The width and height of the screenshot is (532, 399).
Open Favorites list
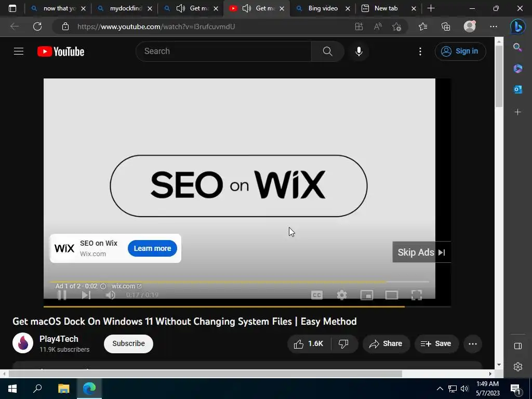click(423, 26)
